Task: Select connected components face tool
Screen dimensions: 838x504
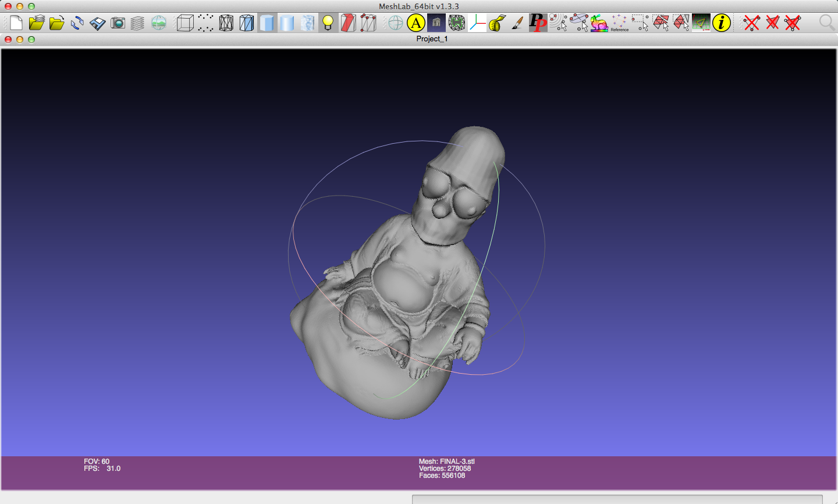Action: coord(681,23)
